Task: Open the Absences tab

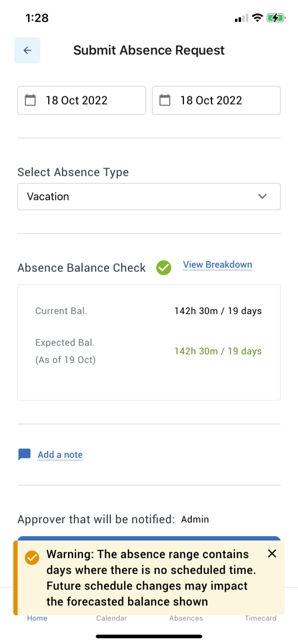Action: pos(186,618)
